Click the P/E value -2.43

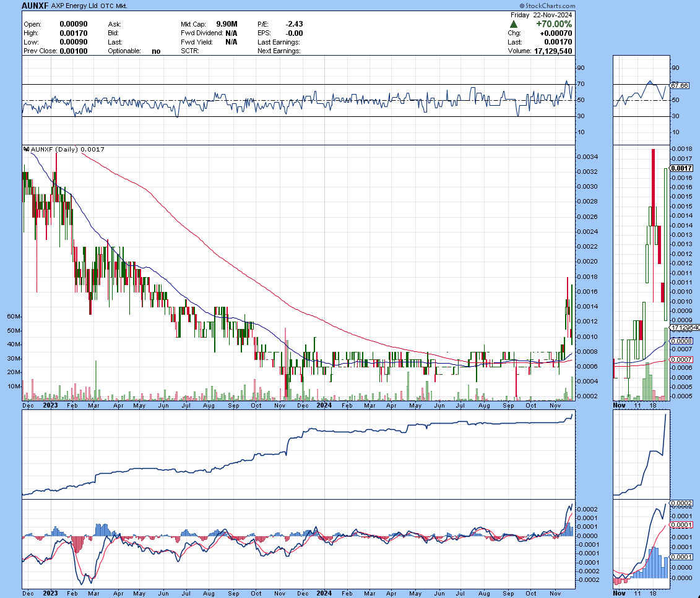pyautogui.click(x=294, y=24)
